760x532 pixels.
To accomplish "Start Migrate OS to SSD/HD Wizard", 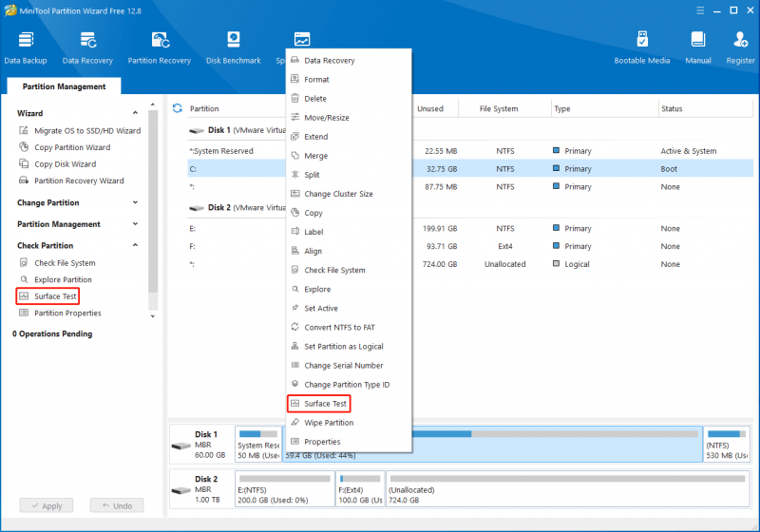I will point(80,130).
